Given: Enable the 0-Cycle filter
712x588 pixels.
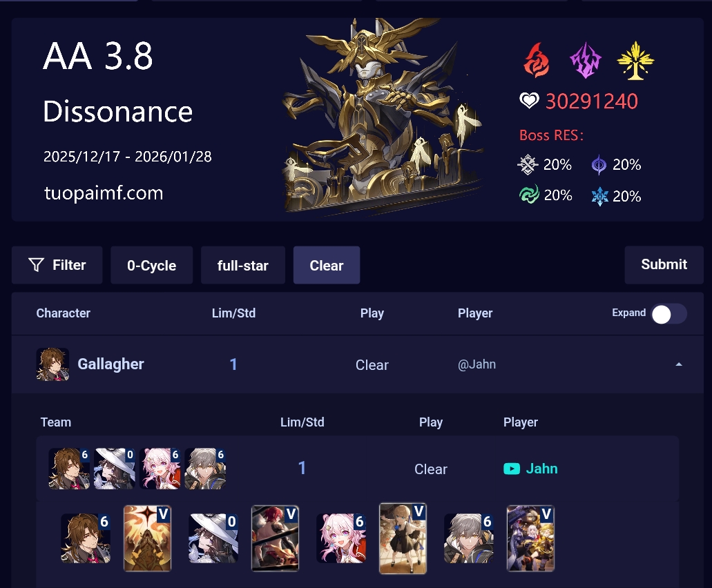Looking at the screenshot, I should (x=152, y=266).
